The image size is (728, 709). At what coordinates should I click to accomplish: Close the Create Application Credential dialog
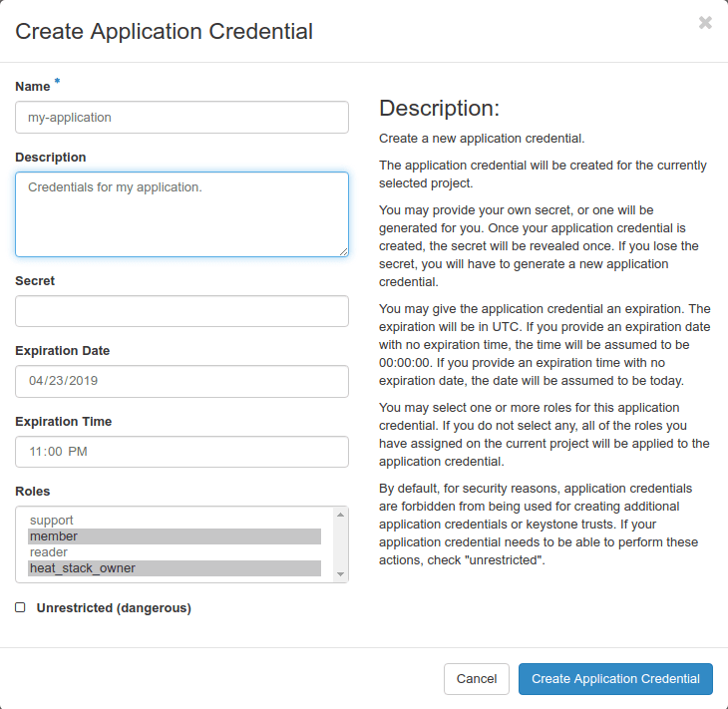pos(705,23)
